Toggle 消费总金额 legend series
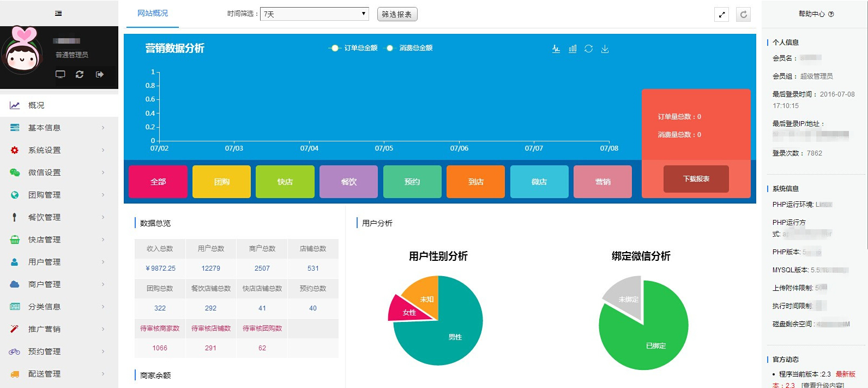The image size is (868, 388). click(x=409, y=48)
